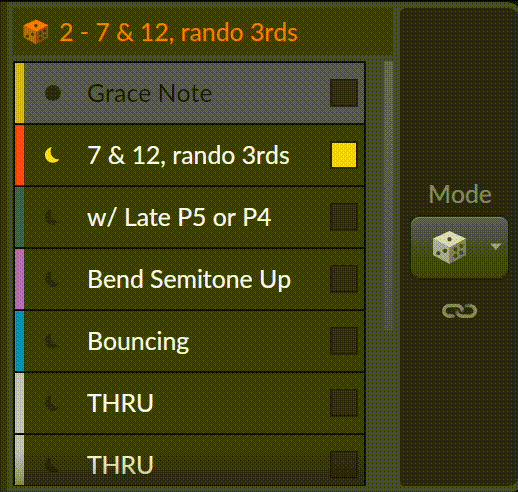Click blue color strip of Bouncing layer
Image resolution: width=518 pixels, height=492 pixels.
click(x=20, y=341)
